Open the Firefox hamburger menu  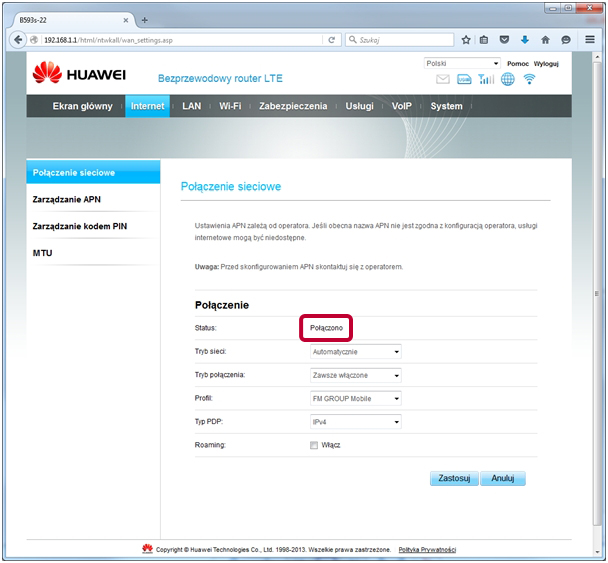click(588, 40)
